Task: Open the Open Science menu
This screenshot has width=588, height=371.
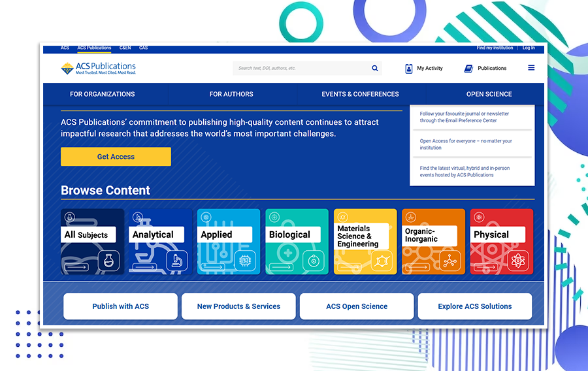Action: pyautogui.click(x=489, y=94)
